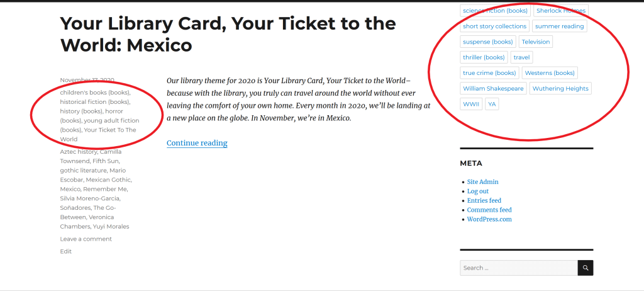Select the summer reading tag
This screenshot has width=644, height=291.
click(560, 26)
